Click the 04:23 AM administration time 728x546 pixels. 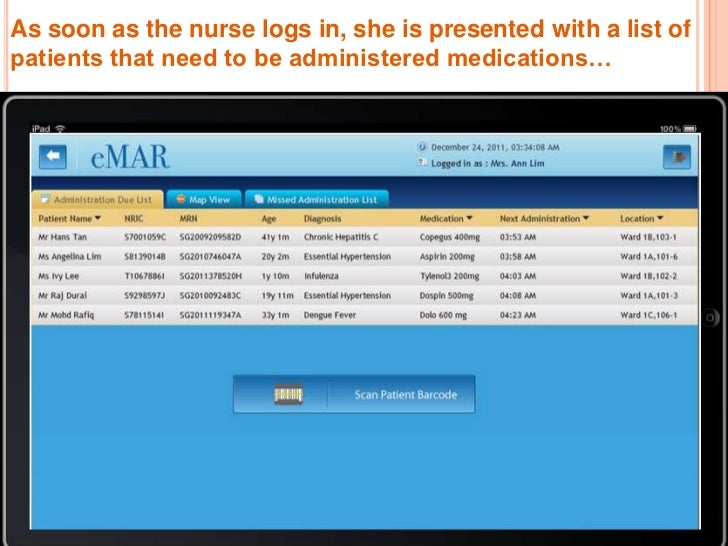(518, 315)
